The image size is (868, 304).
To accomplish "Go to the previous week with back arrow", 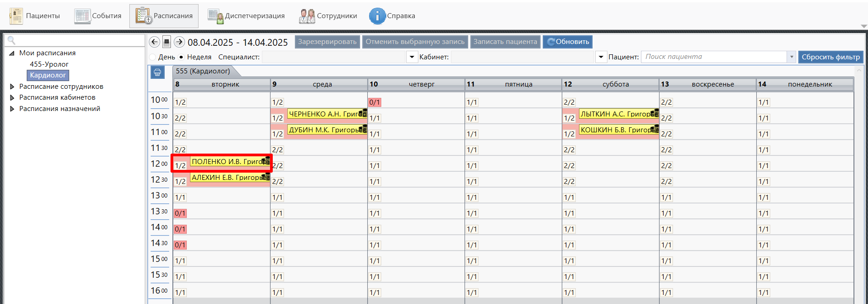I will tap(154, 42).
